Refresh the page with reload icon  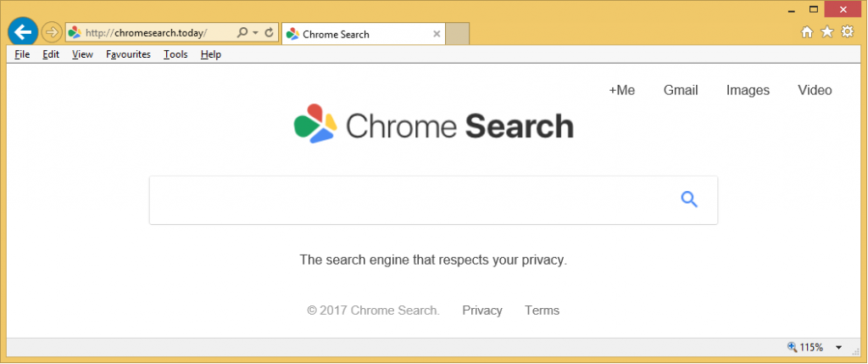tap(269, 33)
